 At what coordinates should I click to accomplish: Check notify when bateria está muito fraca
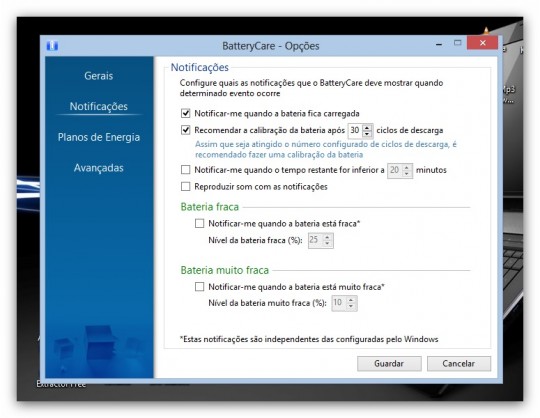tap(199, 287)
